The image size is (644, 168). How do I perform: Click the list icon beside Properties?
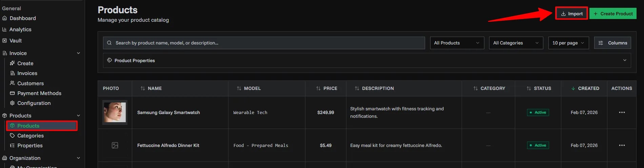coord(12,146)
